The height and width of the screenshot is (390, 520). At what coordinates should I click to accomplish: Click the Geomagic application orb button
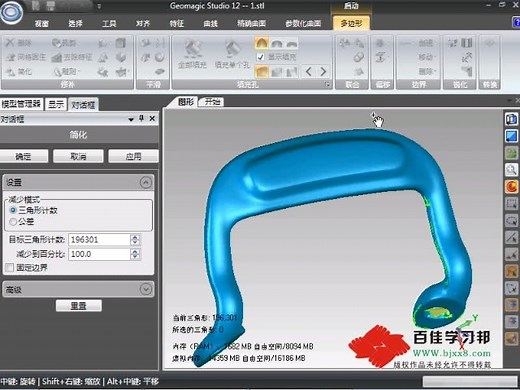(11, 12)
